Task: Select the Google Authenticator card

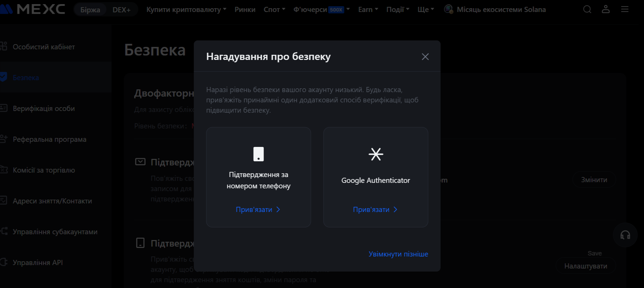Action: tap(376, 177)
